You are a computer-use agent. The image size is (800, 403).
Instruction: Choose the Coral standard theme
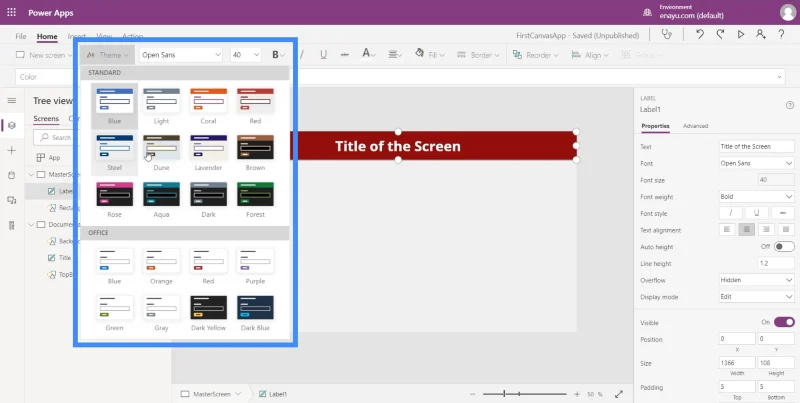click(x=208, y=106)
